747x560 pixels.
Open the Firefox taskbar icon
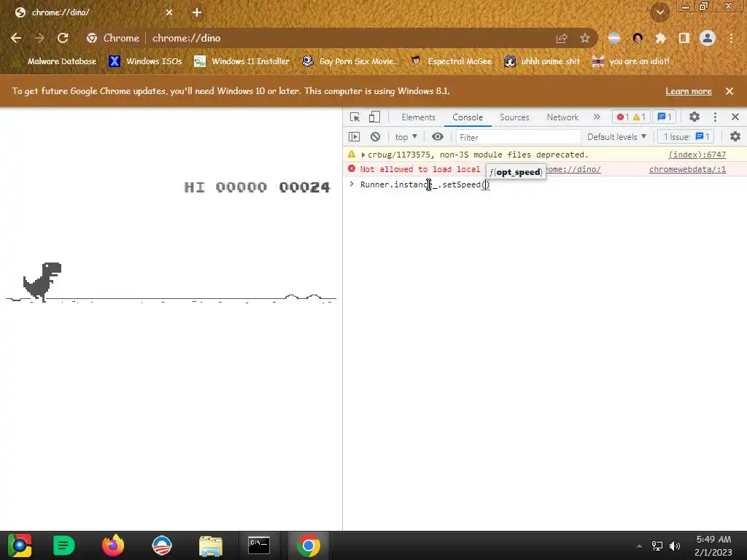(x=113, y=545)
